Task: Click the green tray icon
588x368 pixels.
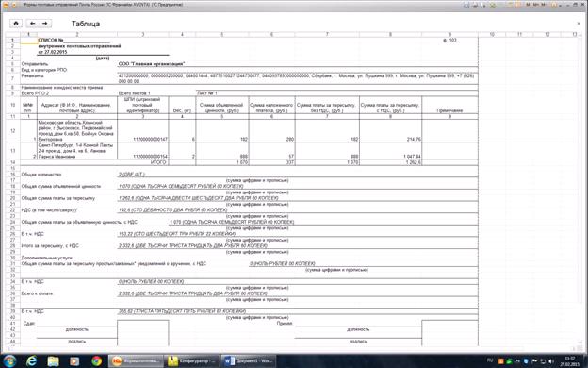Action: tap(509, 361)
